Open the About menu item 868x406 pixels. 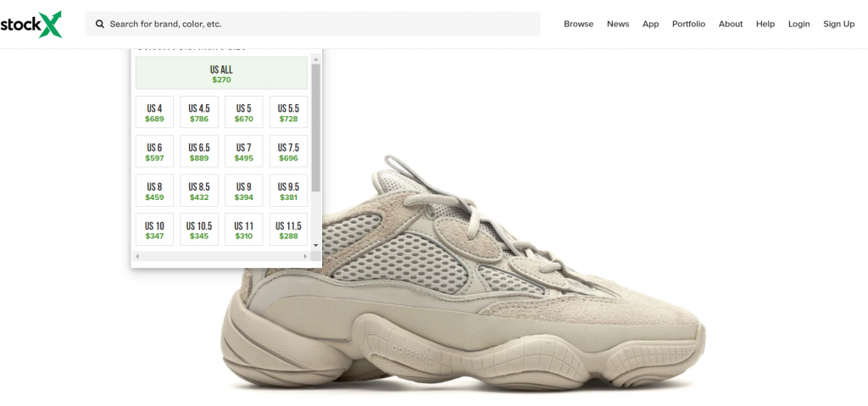pyautogui.click(x=731, y=24)
